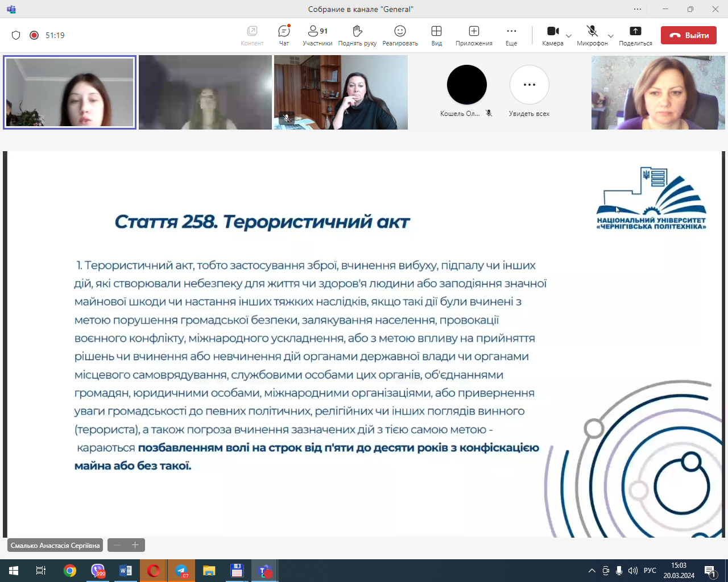Viewport: 728px width, 582px height.
Task: Open the More (Еще) actions menu
Action: pyautogui.click(x=511, y=35)
